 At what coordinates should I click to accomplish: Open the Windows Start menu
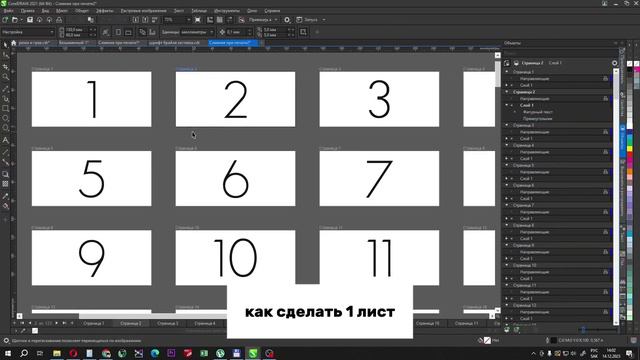[x=8, y=353]
